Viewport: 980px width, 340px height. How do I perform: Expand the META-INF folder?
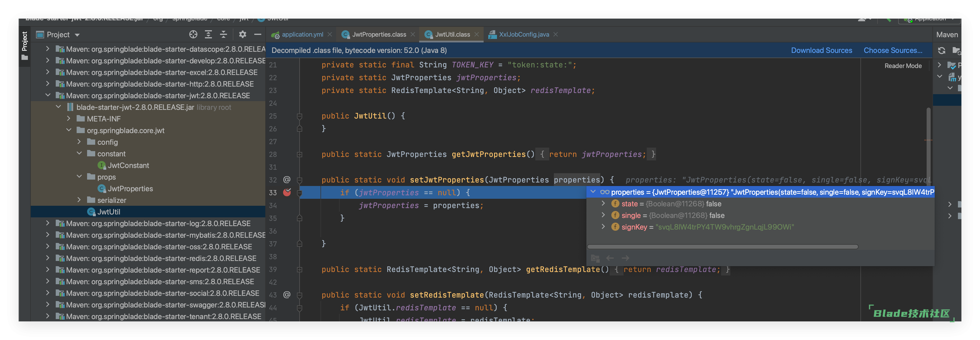click(69, 118)
